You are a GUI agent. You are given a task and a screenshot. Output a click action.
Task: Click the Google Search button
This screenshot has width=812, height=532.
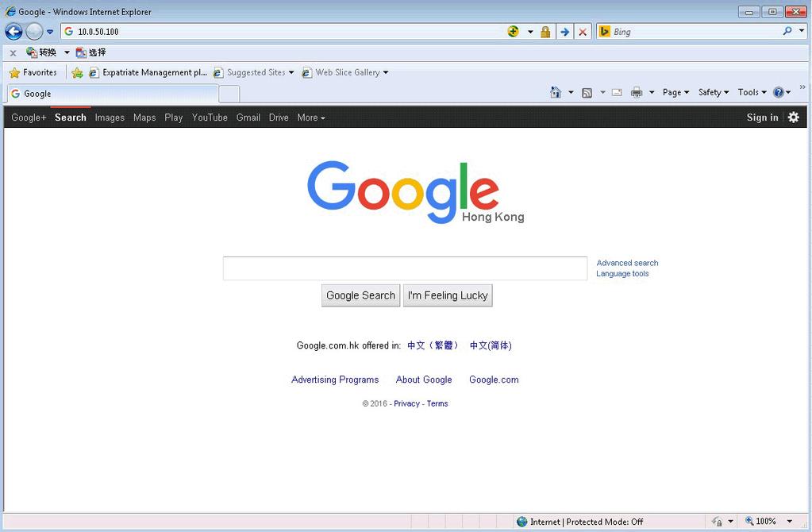pos(360,295)
